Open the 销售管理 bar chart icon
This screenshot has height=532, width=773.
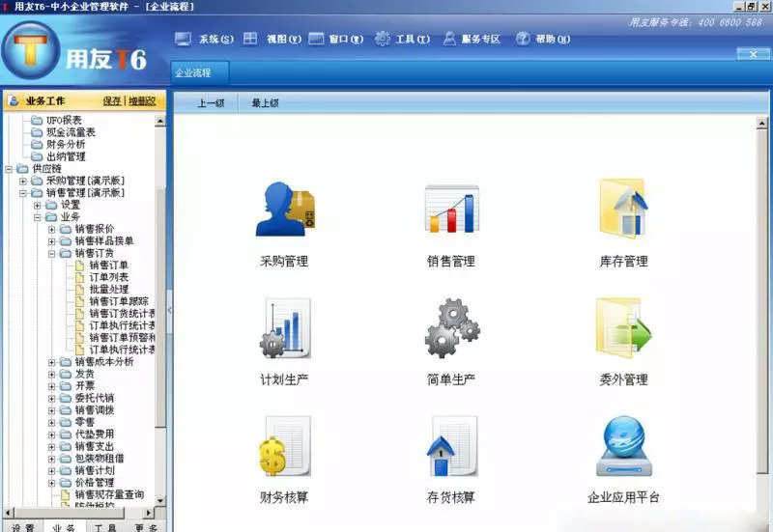(452, 209)
